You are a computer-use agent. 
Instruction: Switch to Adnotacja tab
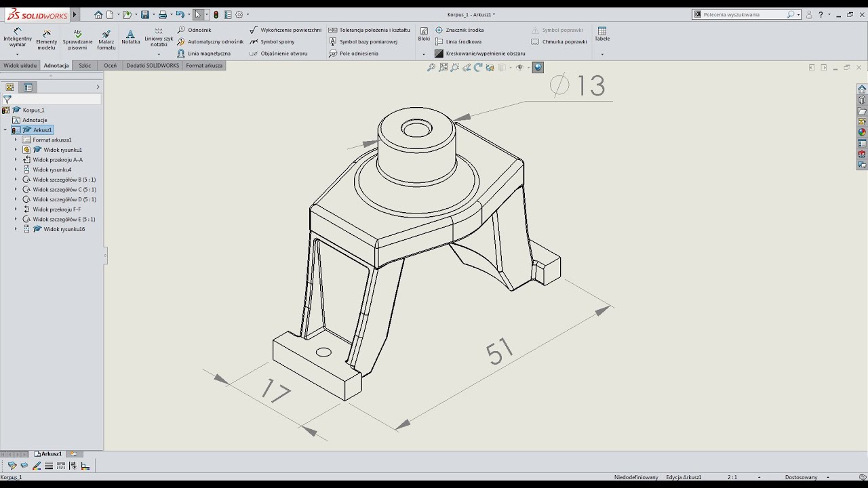[x=56, y=66]
